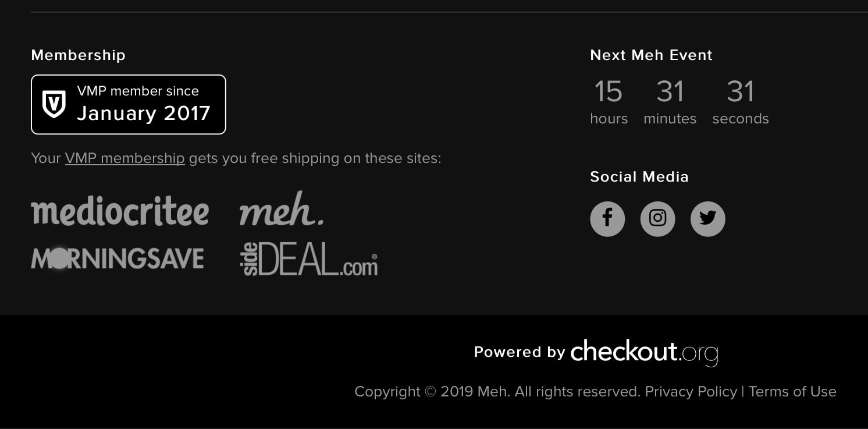
Task: Click the seconds countdown value
Action: coord(740,92)
